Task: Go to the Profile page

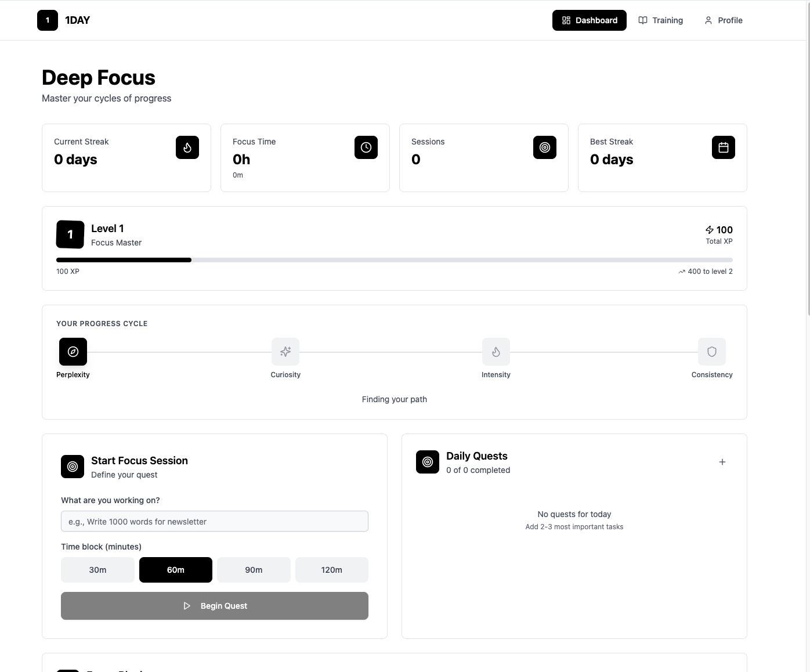Action: pyautogui.click(x=724, y=20)
